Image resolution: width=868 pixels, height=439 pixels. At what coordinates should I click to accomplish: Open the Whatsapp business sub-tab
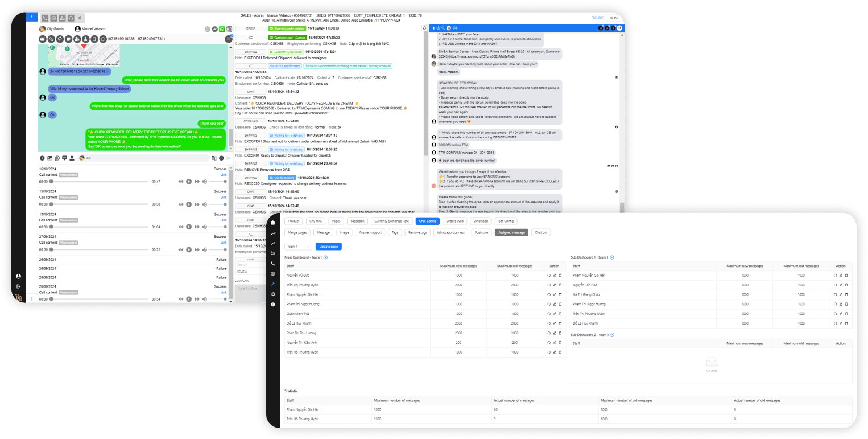tap(450, 232)
